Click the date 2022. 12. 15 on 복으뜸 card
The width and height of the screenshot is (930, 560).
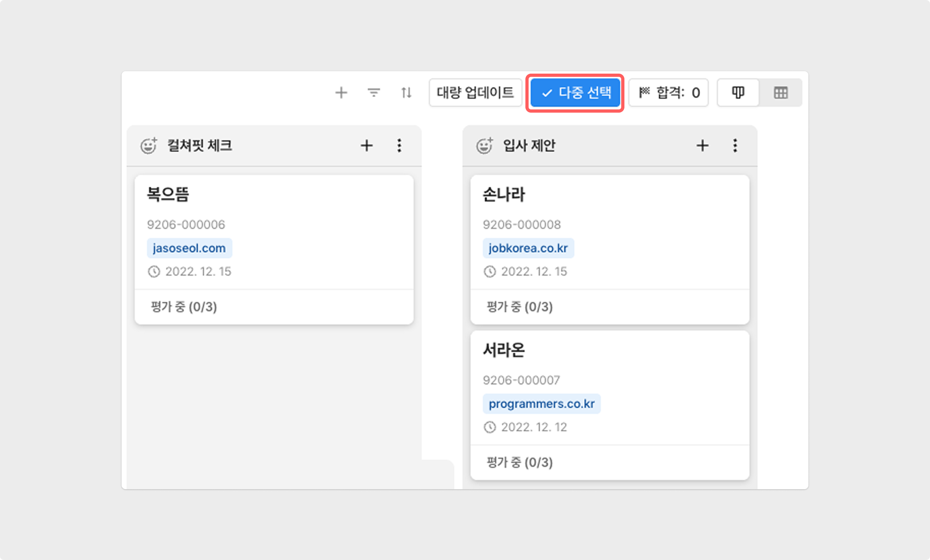click(x=198, y=272)
